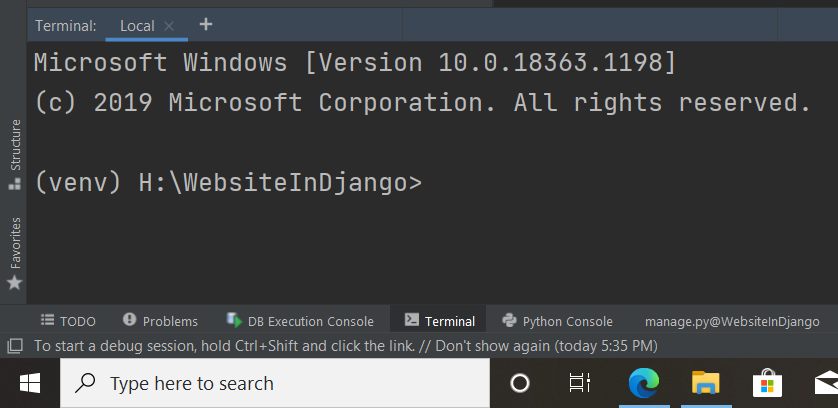
Task: Click the Type here to search box
Action: 275,383
